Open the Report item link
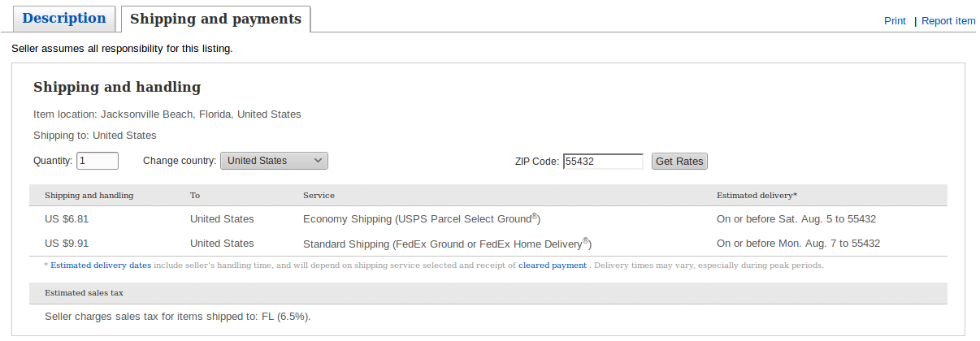The image size is (980, 341). 948,21
